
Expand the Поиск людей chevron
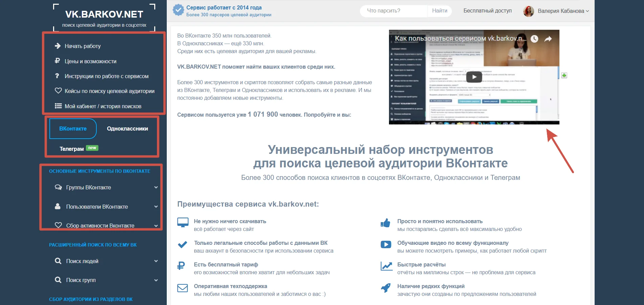tap(156, 261)
